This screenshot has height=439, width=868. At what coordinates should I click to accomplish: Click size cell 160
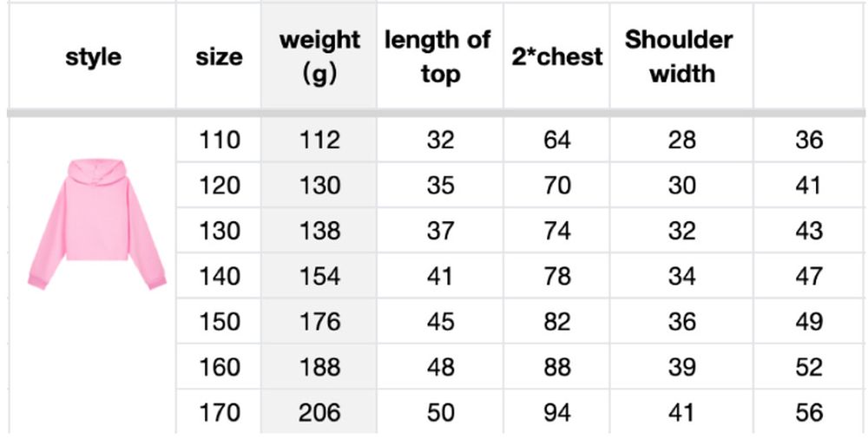219,367
